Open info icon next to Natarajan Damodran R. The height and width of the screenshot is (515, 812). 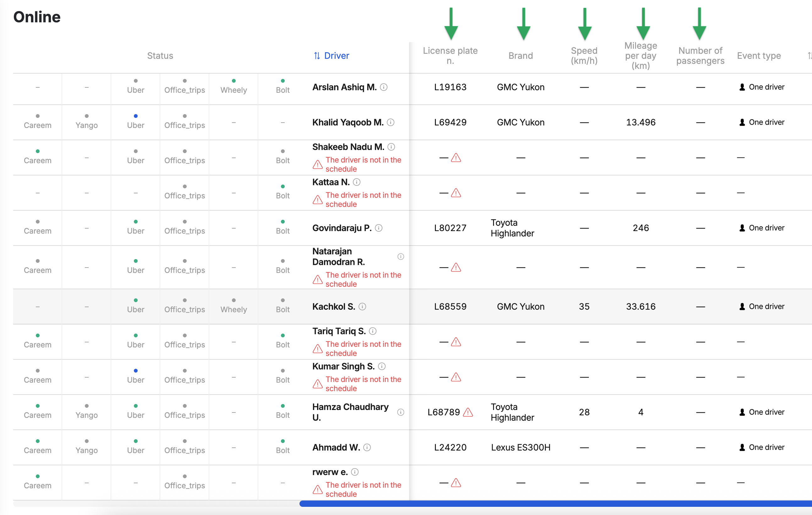pos(401,257)
